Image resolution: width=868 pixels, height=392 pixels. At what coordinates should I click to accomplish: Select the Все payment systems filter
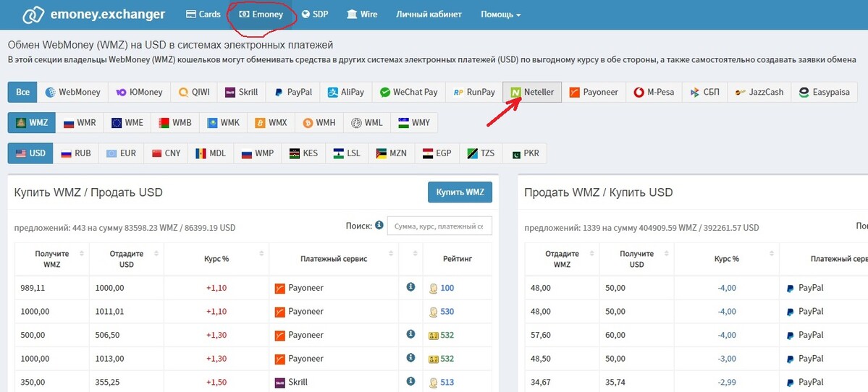tap(22, 93)
